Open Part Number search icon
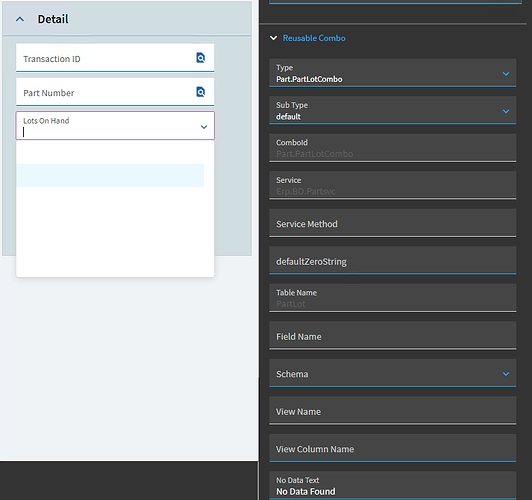This screenshot has height=500, width=532. 201,92
